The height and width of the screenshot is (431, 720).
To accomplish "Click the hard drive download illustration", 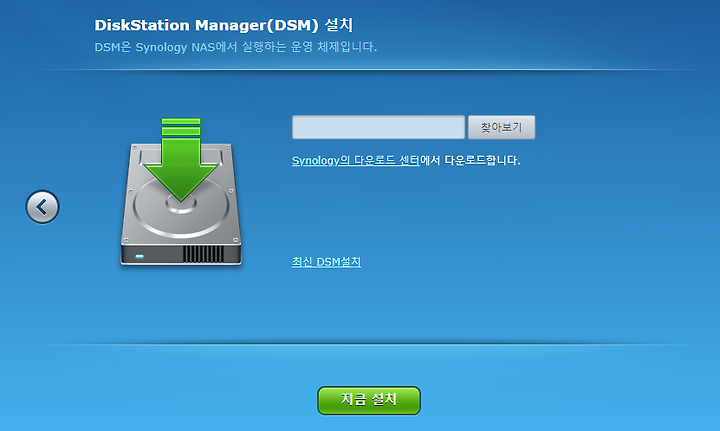I will point(181,191).
